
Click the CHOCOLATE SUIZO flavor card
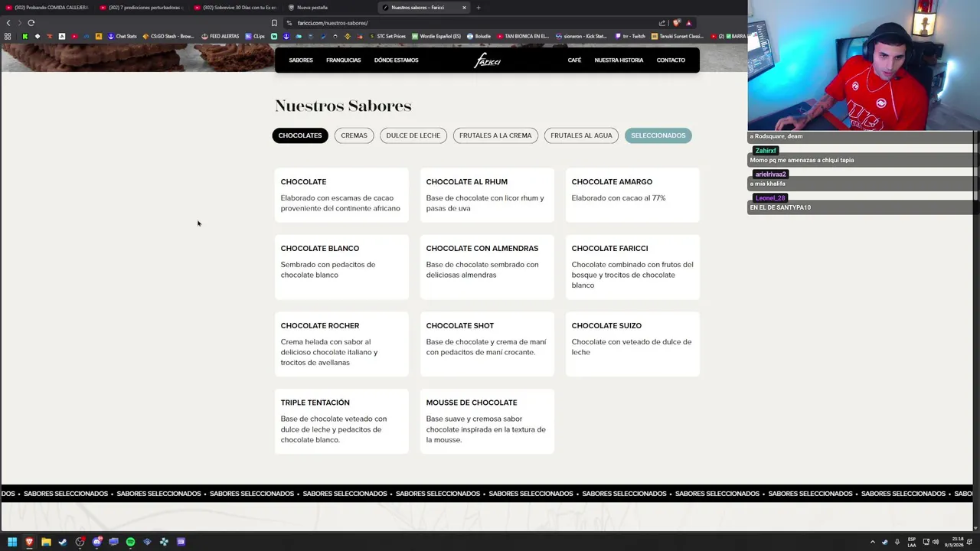click(632, 344)
